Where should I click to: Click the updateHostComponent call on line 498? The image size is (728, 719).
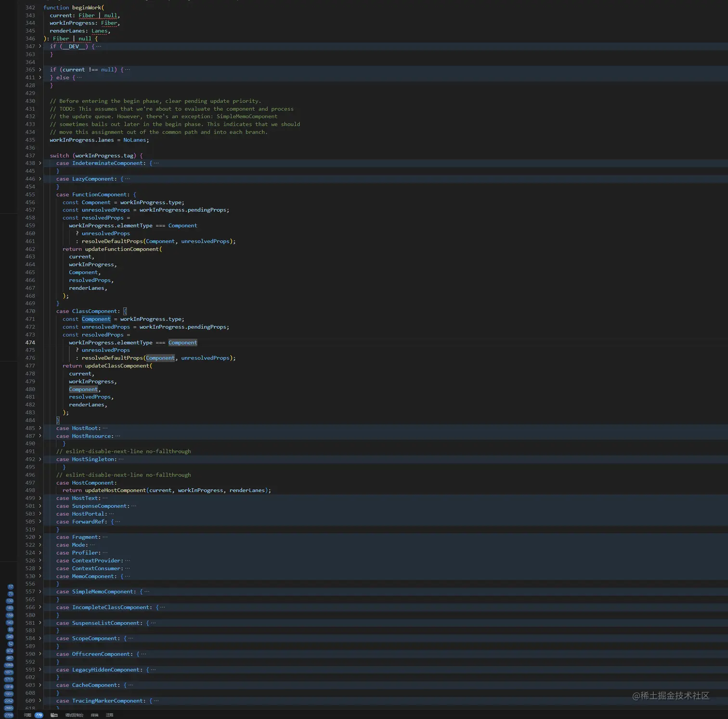click(x=116, y=490)
